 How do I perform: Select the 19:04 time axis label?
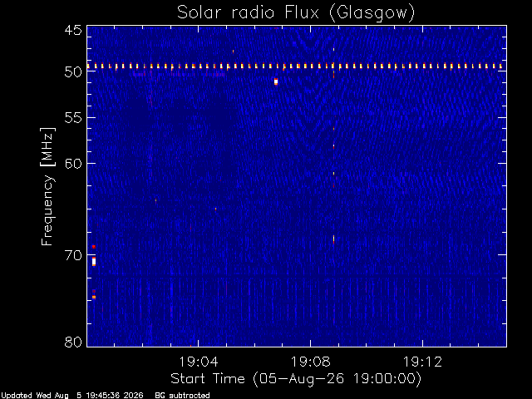click(199, 362)
